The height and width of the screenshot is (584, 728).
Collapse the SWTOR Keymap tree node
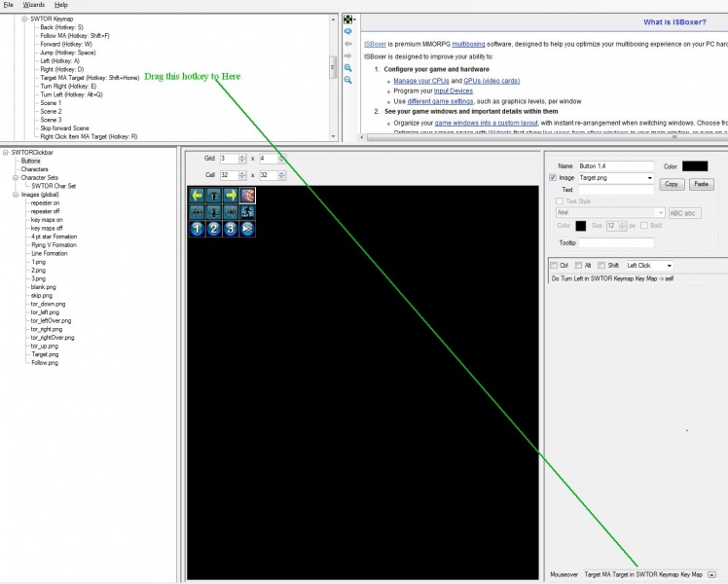point(24,19)
